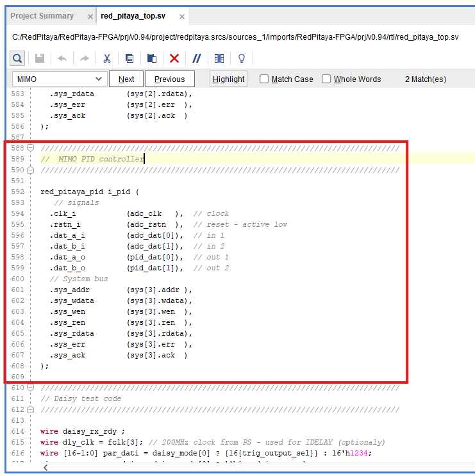This screenshot has width=475, height=476.
Task: Click the red X Delete icon
Action: (174, 58)
